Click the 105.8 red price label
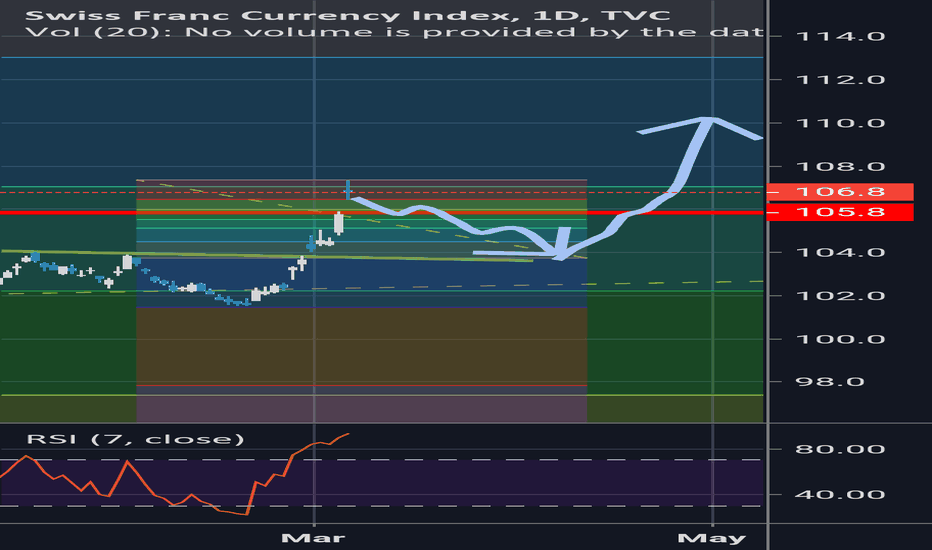This screenshot has height=550, width=932. pos(840,212)
